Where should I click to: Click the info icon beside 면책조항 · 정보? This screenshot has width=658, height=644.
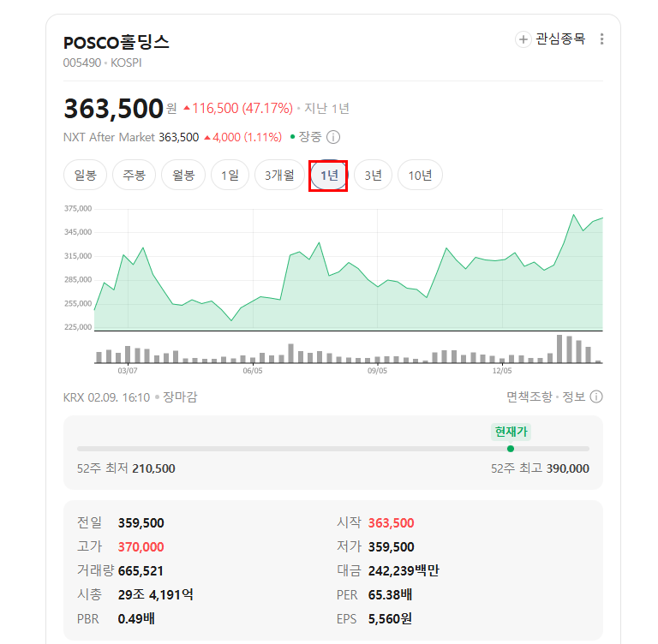tap(596, 397)
